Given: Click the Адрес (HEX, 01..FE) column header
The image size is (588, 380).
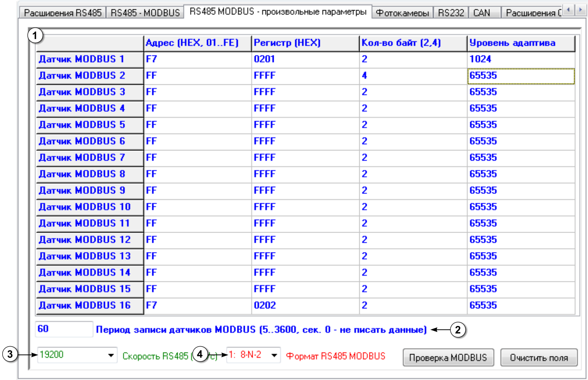Looking at the screenshot, I should pyautogui.click(x=198, y=43).
